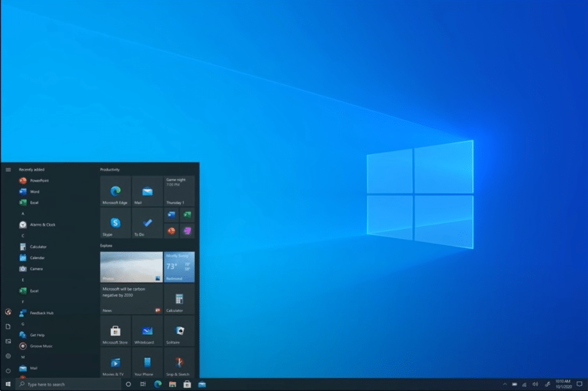Open Task View on the taskbar

143,384
